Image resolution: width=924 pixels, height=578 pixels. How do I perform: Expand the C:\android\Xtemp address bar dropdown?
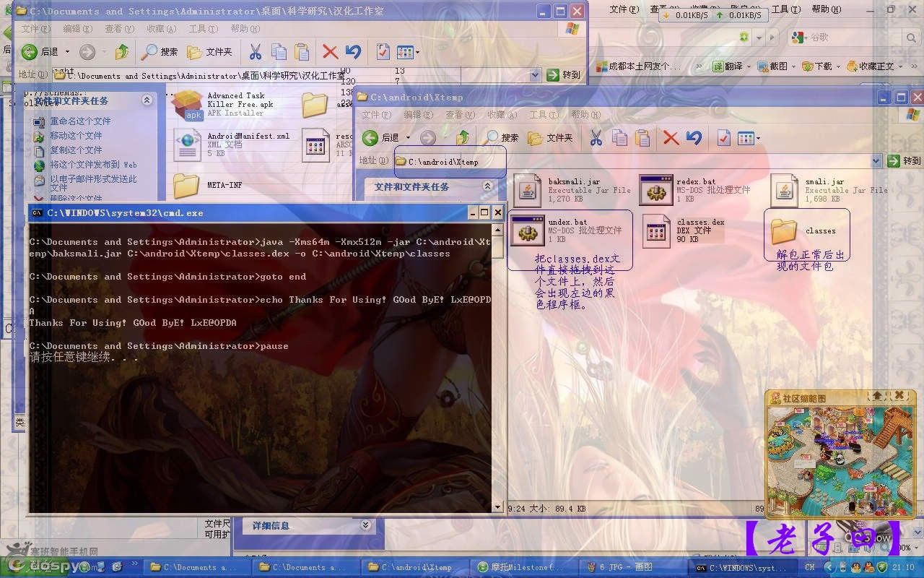pos(876,161)
